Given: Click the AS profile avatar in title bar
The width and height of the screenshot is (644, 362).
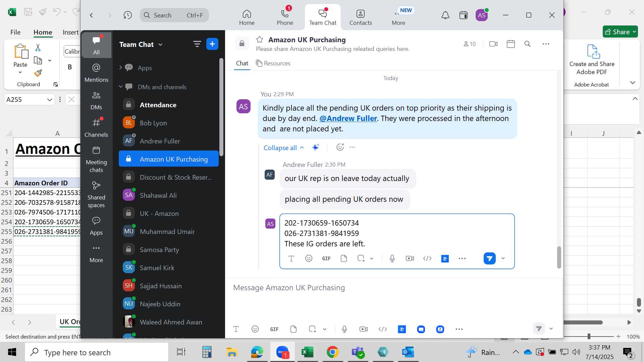Looking at the screenshot, I should point(482,15).
